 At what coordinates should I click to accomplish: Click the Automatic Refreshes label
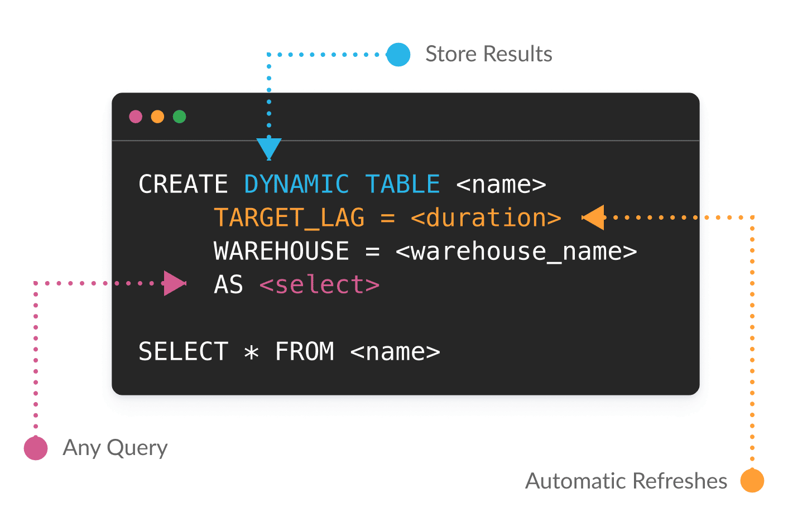[626, 481]
